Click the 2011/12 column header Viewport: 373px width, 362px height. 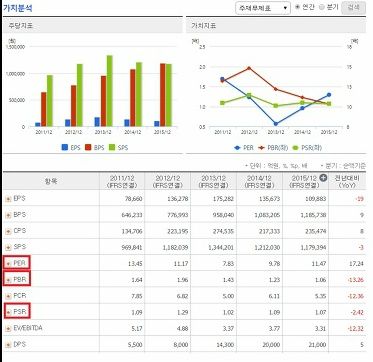[122, 181]
